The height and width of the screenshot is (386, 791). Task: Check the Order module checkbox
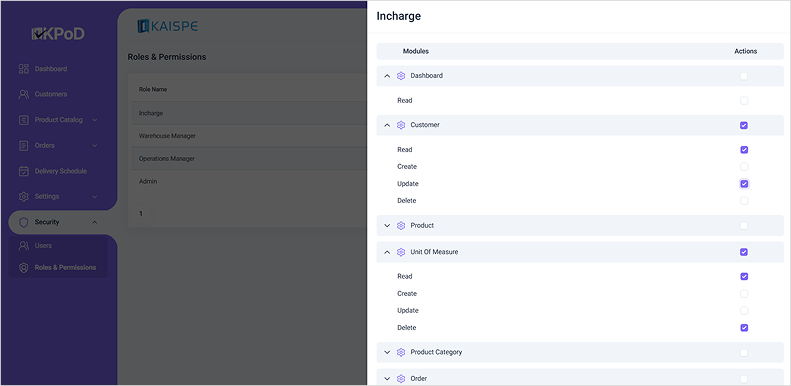point(744,379)
